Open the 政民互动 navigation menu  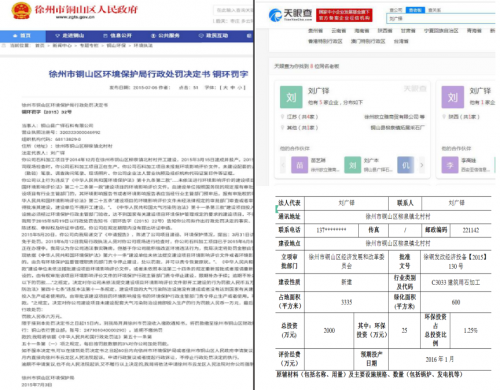click(213, 36)
